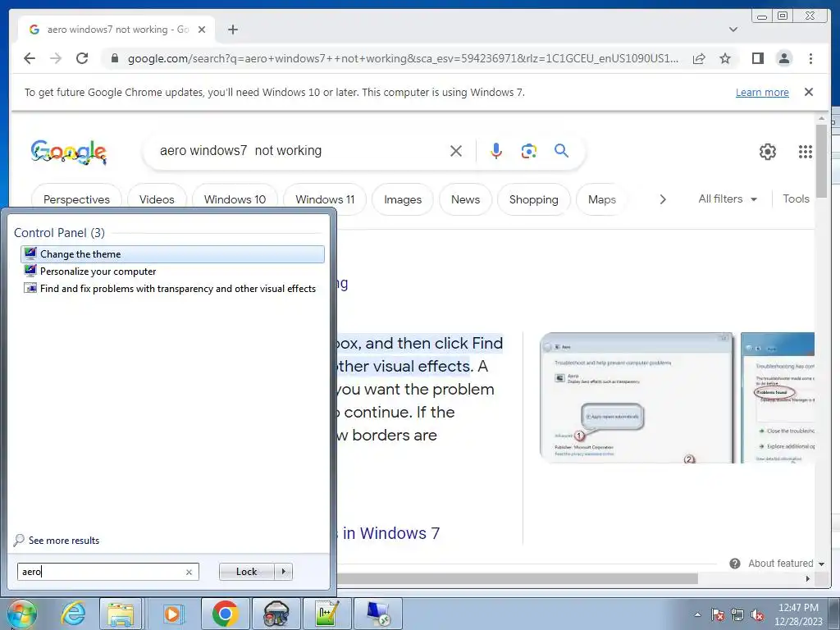The height and width of the screenshot is (630, 840).
Task: Click the browser forward arrow
Action: (56, 58)
